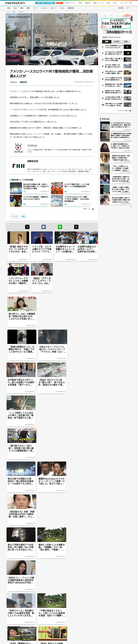Open SPECIAL item #3 警察庁長官銃撃犯
Viewport: 138px width, 644px height.
(x=116, y=147)
